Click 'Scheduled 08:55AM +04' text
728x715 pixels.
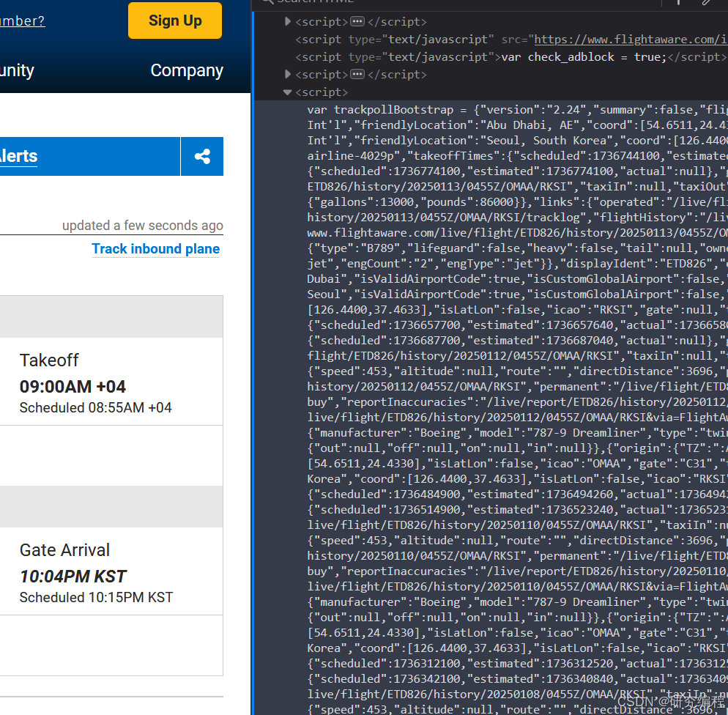[x=96, y=407]
